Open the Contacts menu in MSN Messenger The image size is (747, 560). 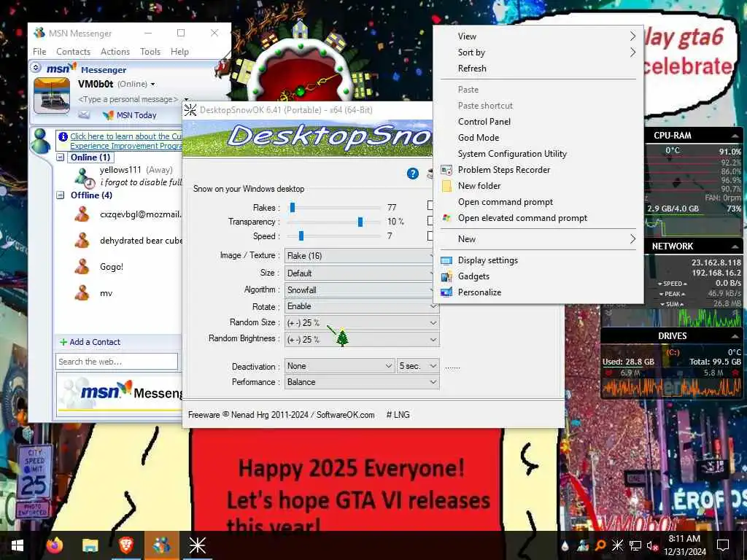pyautogui.click(x=73, y=52)
